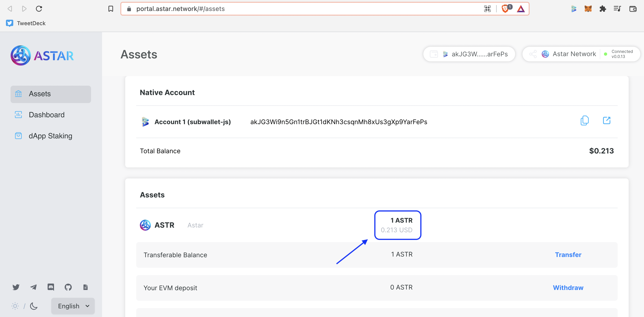Click SubWallet icon beside Account 1
This screenshot has height=317, width=644.
click(145, 122)
